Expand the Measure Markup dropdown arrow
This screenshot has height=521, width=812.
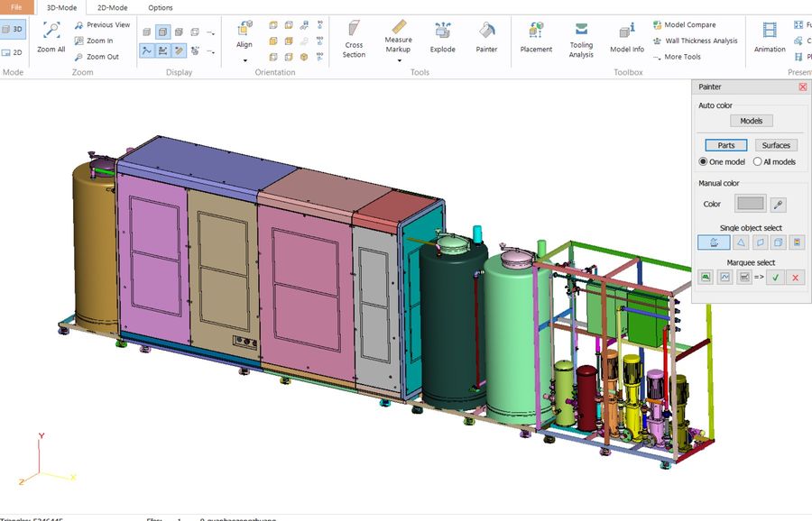pyautogui.click(x=399, y=60)
